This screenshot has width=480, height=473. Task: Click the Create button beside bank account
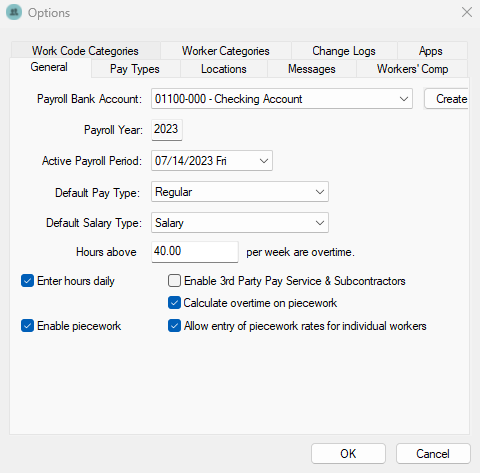[x=446, y=99]
